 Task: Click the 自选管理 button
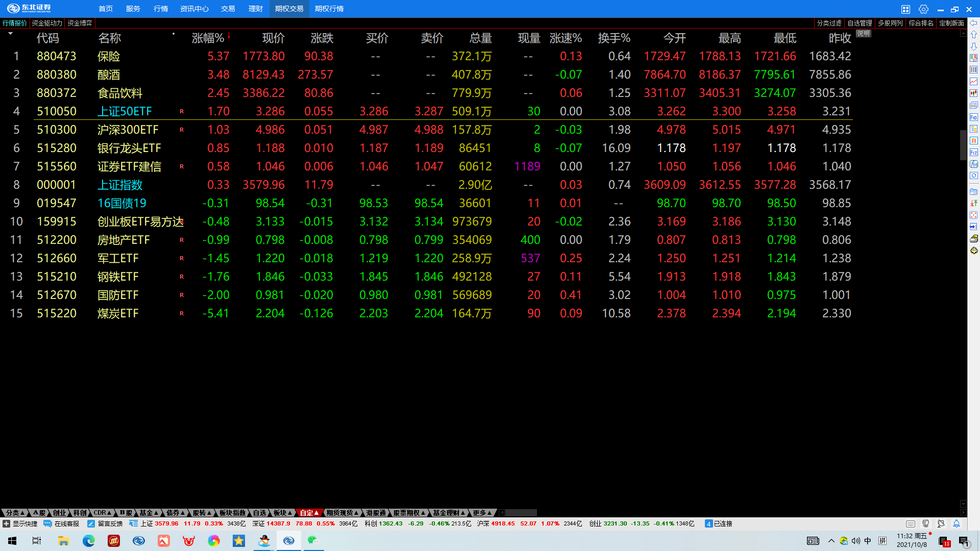860,23
